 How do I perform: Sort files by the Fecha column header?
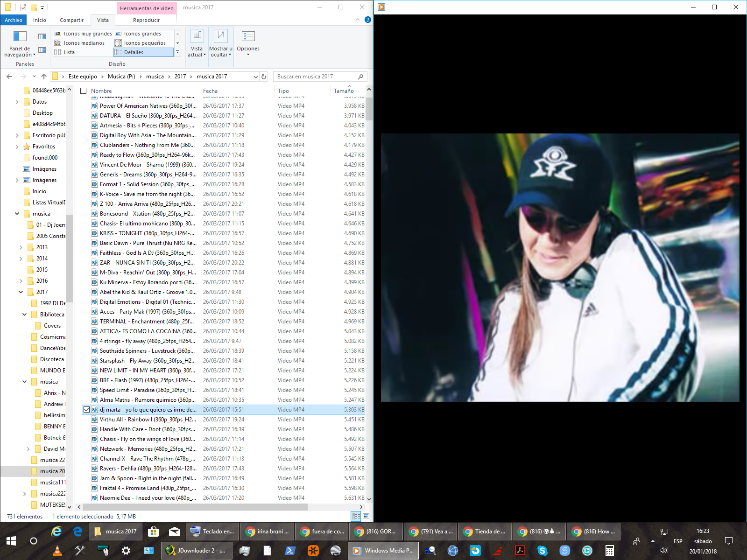point(210,91)
